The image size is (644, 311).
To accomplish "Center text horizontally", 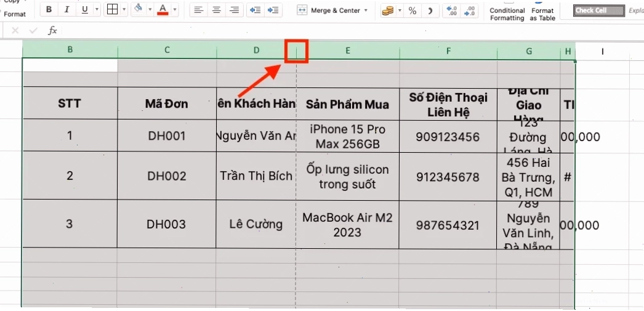I will tap(217, 10).
